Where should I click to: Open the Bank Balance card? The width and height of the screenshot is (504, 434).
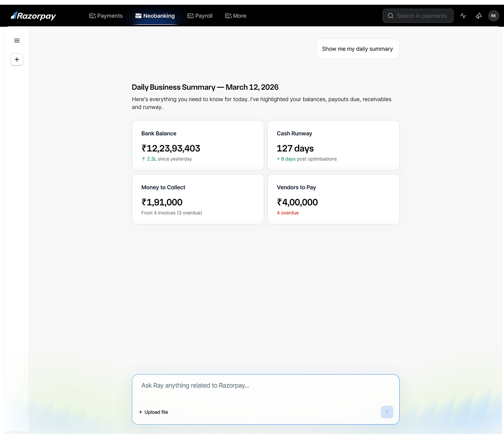198,145
